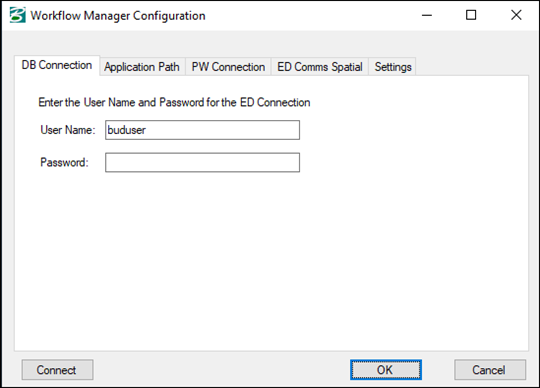Viewport: 540px width, 388px height.
Task: Click the Workflow Manager Configuration title text
Action: [x=118, y=16]
